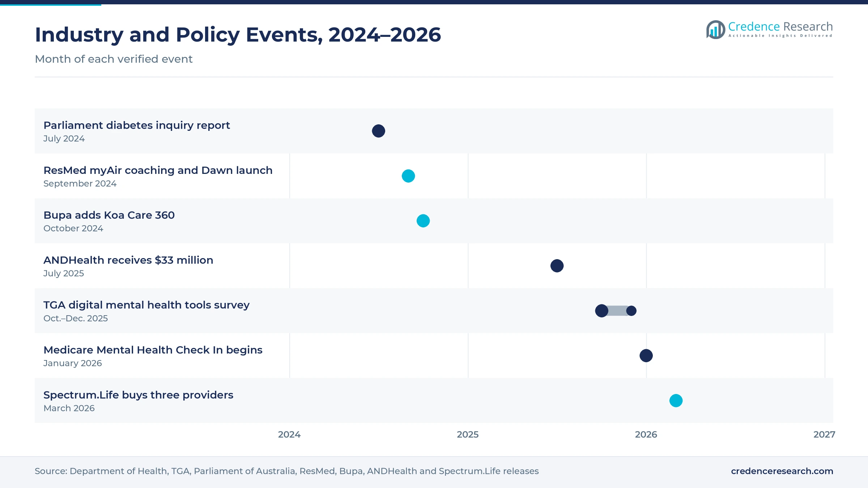Select the 'ResMed myAir coaching and Dawn launch' label
868x488 pixels.
tap(158, 170)
